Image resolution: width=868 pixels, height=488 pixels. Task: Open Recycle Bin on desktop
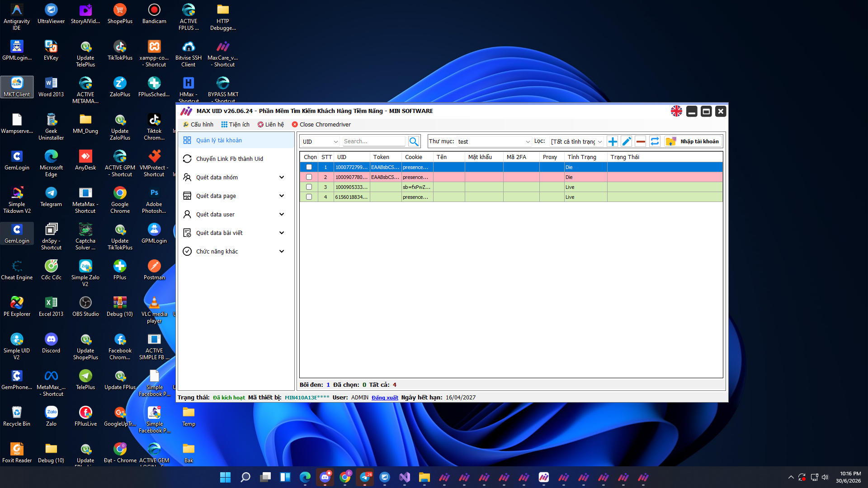coord(17,416)
